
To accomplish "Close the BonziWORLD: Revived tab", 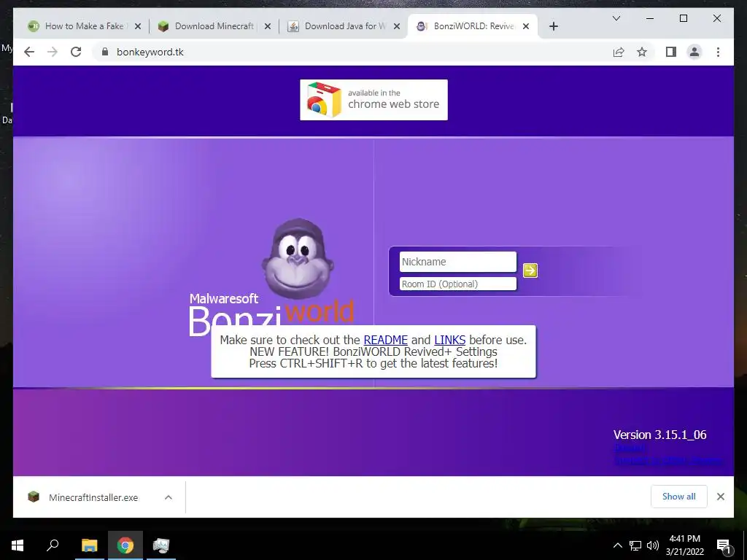I will [526, 26].
